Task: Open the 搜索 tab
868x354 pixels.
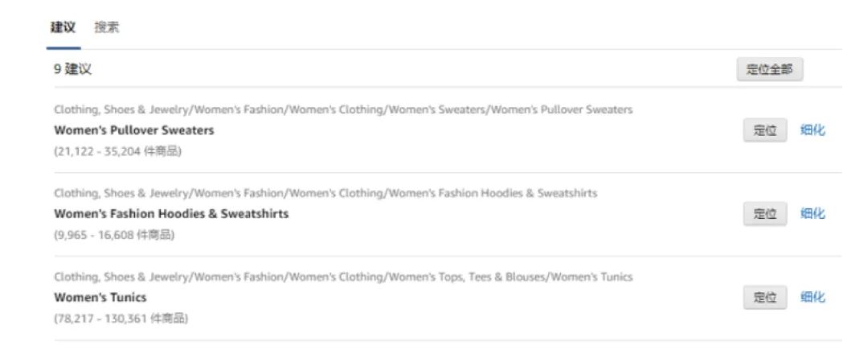Action: point(107,27)
